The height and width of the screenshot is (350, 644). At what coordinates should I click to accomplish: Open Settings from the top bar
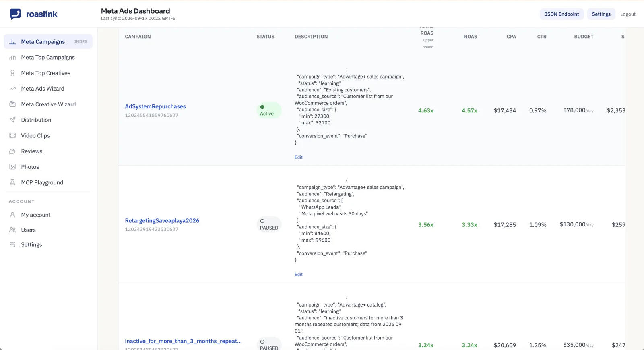[x=601, y=14]
